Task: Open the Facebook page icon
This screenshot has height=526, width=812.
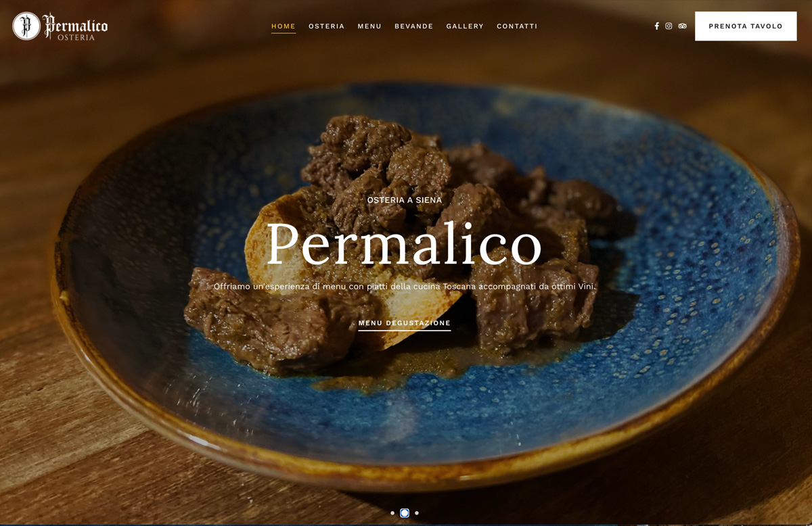Action: pyautogui.click(x=656, y=26)
